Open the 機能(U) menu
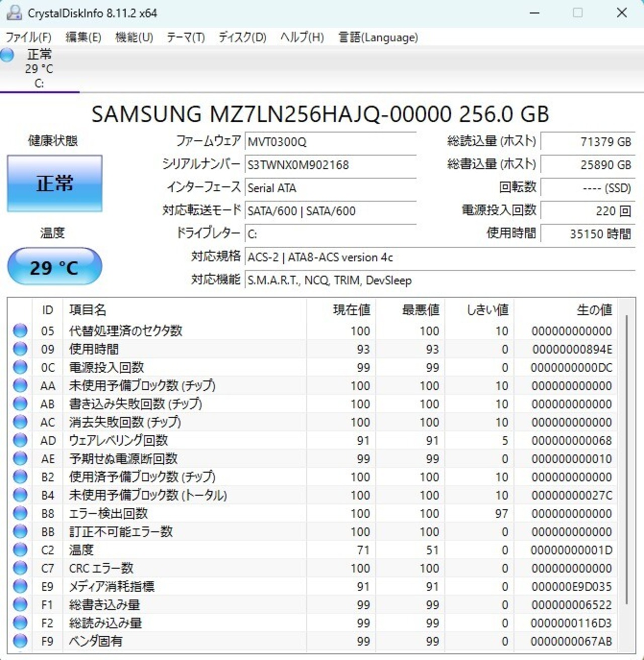Screen dimensions: 644x660 point(134,37)
